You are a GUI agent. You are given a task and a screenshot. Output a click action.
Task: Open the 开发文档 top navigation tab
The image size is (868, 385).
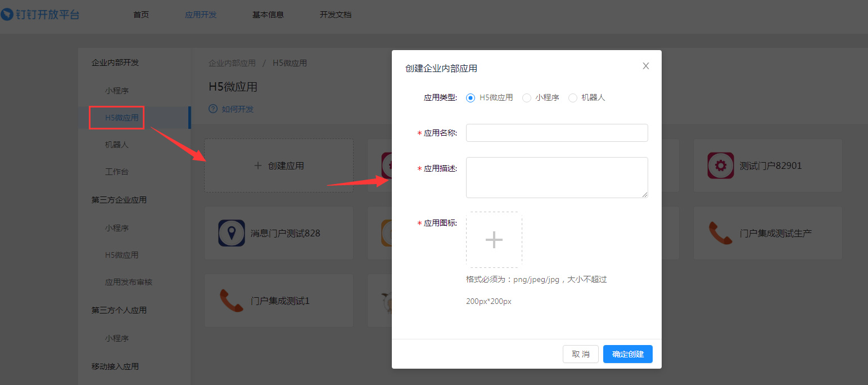336,15
